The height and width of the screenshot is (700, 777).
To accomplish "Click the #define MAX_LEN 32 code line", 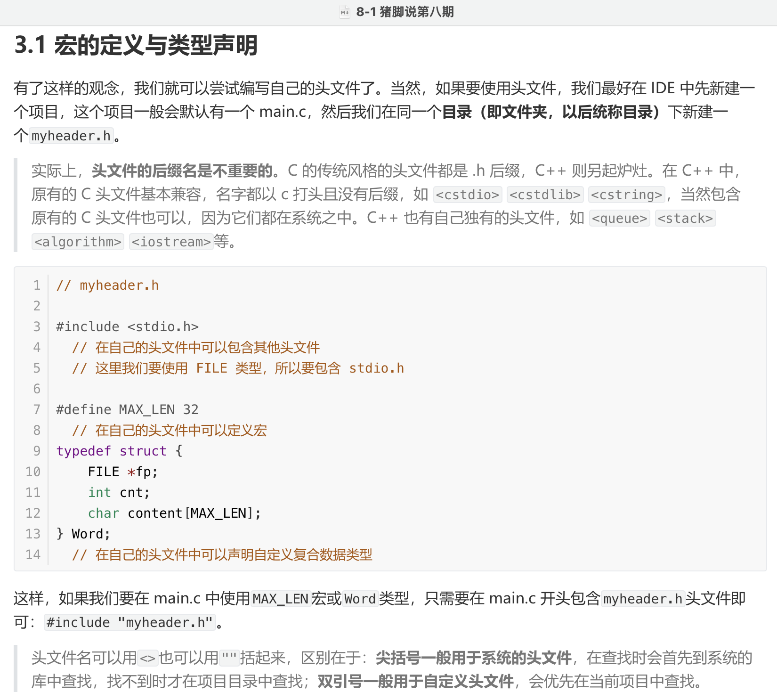I will 127,410.
